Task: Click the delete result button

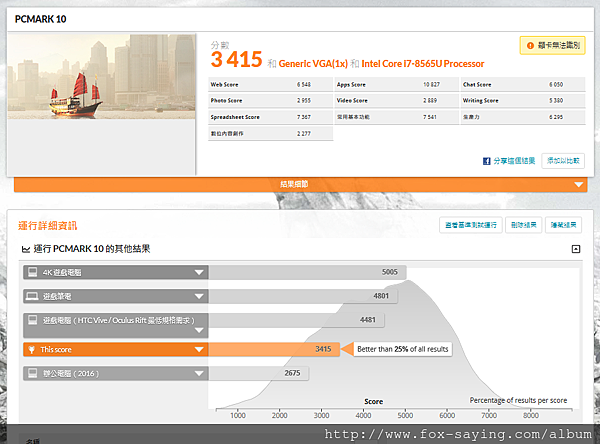Action: point(523,225)
